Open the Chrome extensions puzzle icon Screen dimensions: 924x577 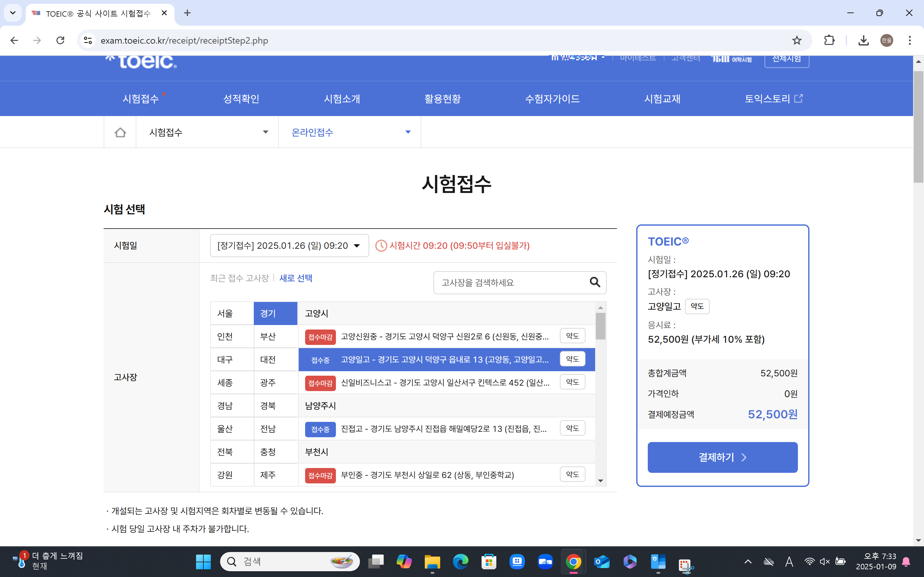(x=829, y=40)
